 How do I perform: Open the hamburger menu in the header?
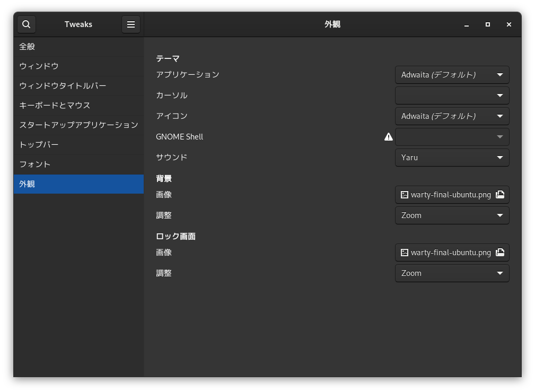pos(130,24)
